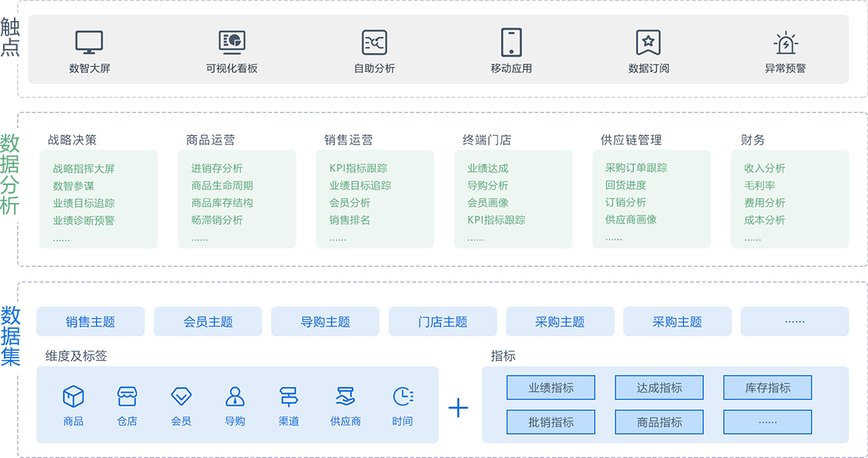Click the 仓店 store icon
Image resolution: width=868 pixels, height=458 pixels.
[x=127, y=397]
